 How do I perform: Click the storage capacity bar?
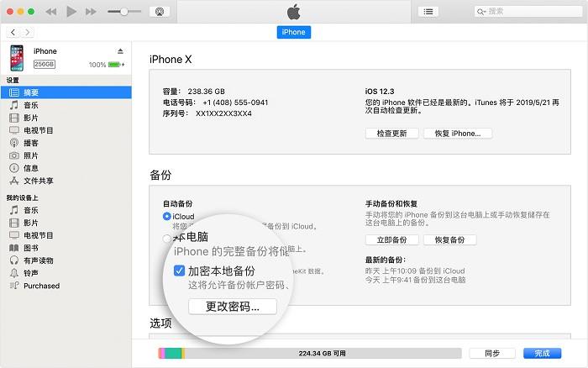(310, 354)
